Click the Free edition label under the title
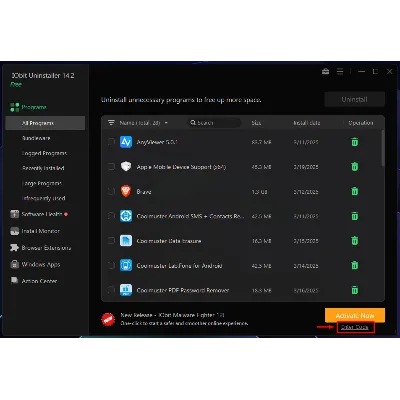The width and height of the screenshot is (400, 400). point(16,84)
